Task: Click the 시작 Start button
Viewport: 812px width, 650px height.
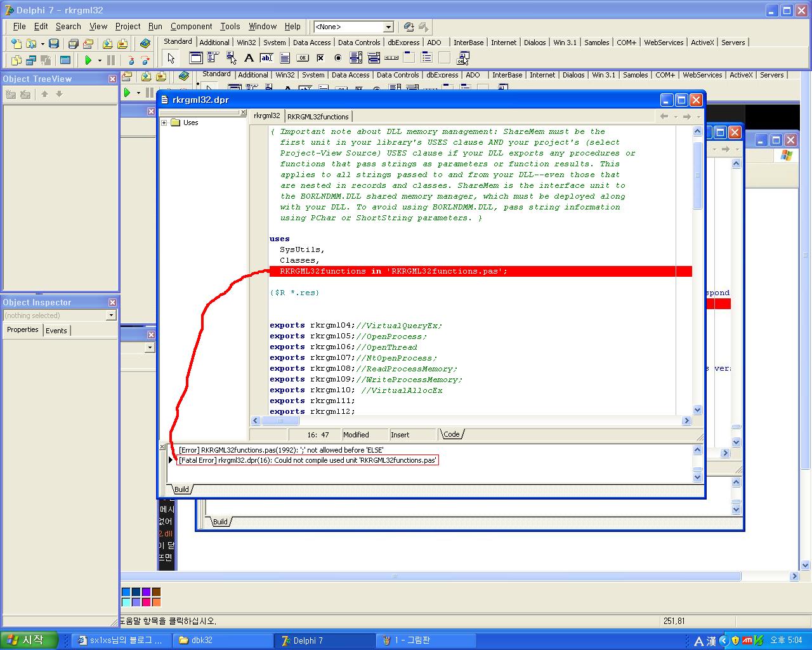Action: [x=29, y=640]
